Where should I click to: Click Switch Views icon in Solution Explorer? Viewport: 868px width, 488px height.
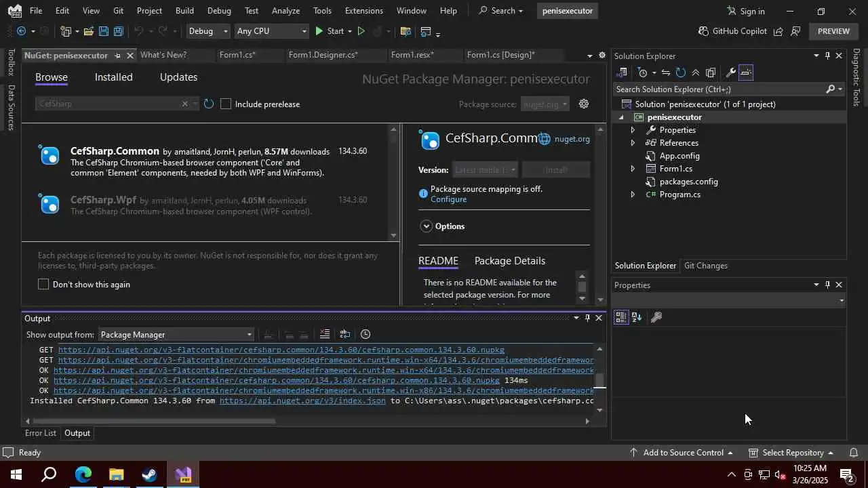[x=623, y=73]
